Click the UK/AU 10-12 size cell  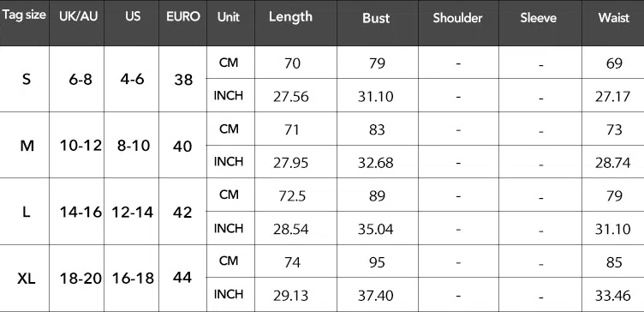click(80, 146)
